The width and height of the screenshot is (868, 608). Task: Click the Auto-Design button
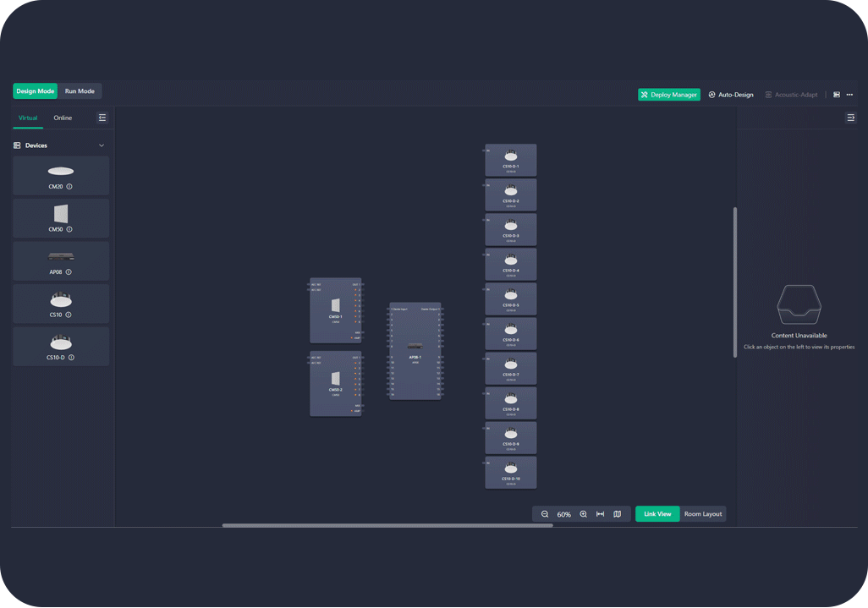coord(731,95)
